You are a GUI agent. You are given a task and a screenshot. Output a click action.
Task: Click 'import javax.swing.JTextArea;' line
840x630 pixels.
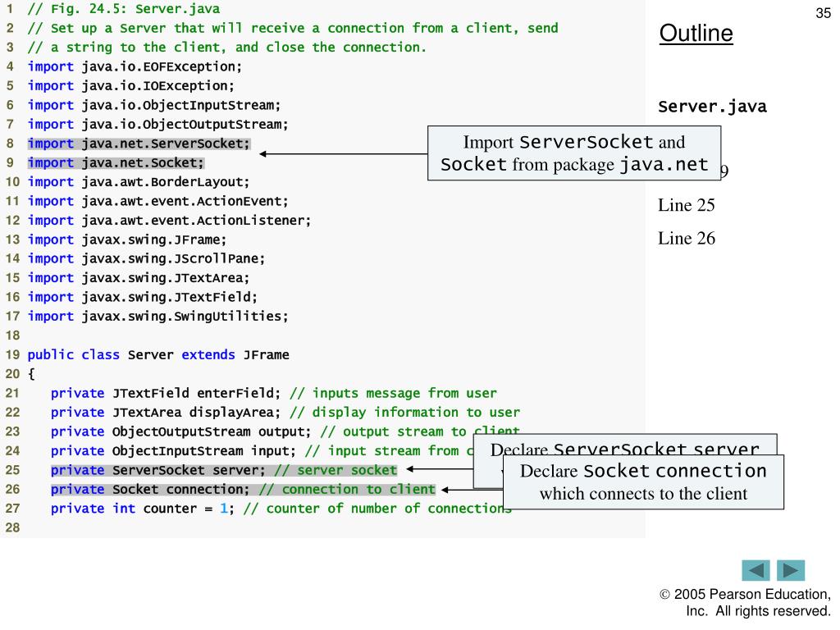138,278
